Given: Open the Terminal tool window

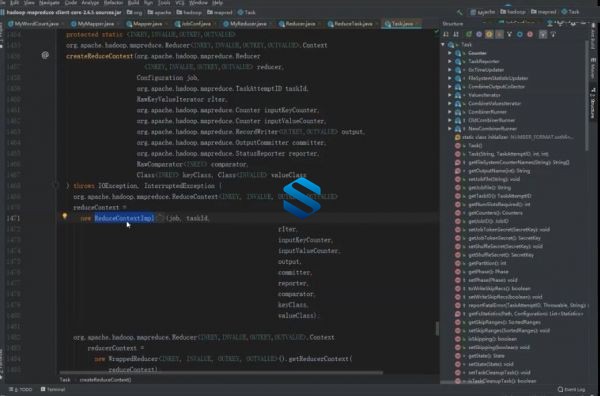Looking at the screenshot, I should (53, 389).
